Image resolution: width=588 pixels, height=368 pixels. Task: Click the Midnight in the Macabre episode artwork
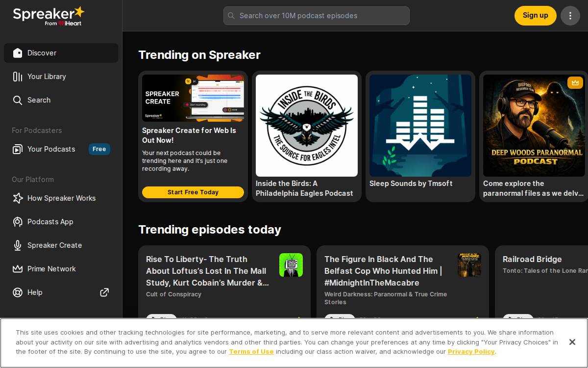click(469, 265)
